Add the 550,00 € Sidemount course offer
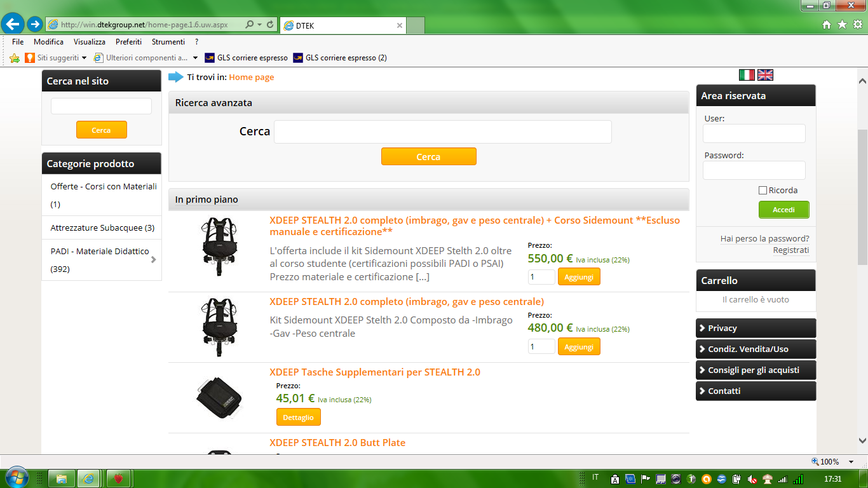 [579, 277]
